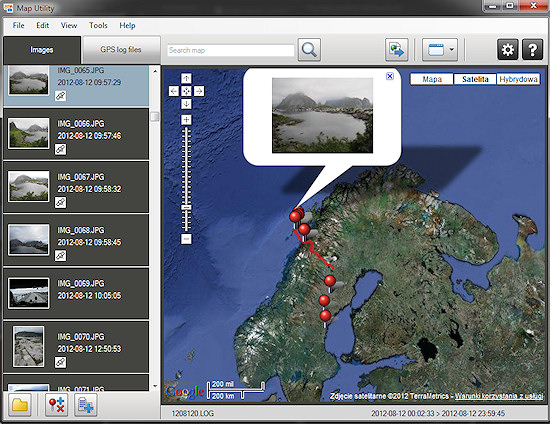Viewport: 550px width, 424px height.
Task: Open Warunki korzystania z usługi link
Action: pos(499,396)
